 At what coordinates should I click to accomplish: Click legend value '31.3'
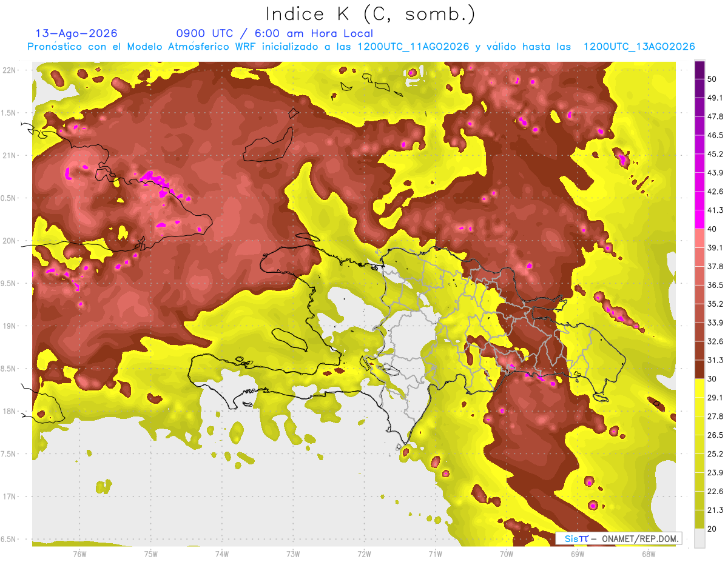(x=715, y=360)
